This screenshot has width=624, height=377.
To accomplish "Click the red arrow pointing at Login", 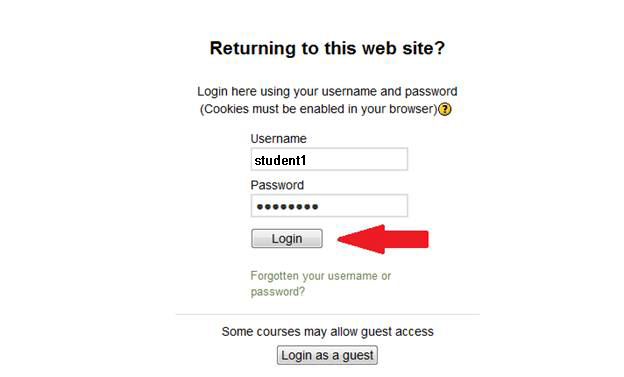I will pos(383,239).
